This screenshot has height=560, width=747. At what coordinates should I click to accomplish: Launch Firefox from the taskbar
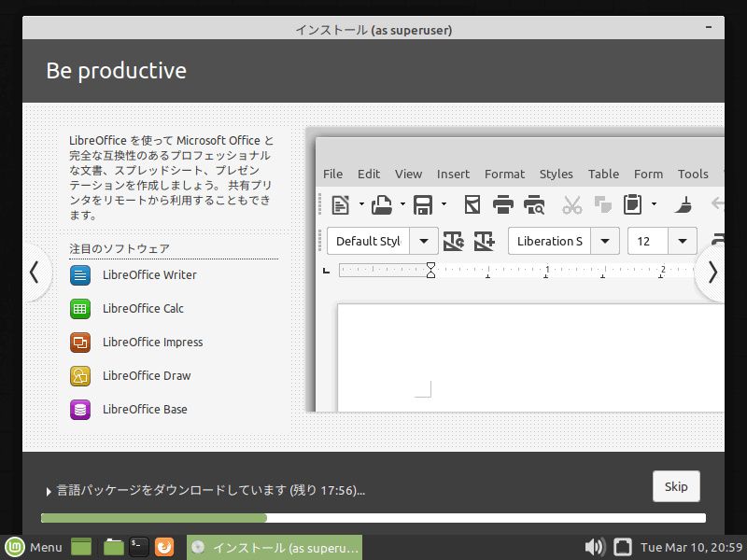164,547
